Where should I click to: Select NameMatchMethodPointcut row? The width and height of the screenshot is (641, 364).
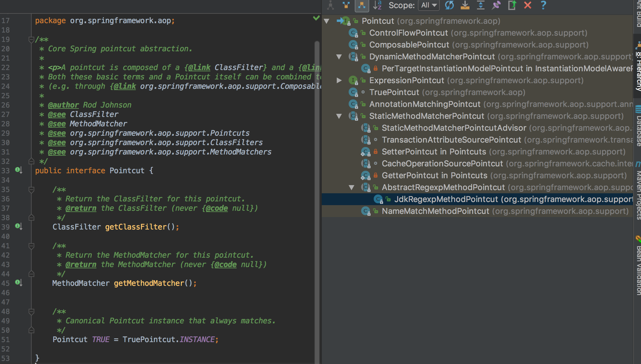477,211
